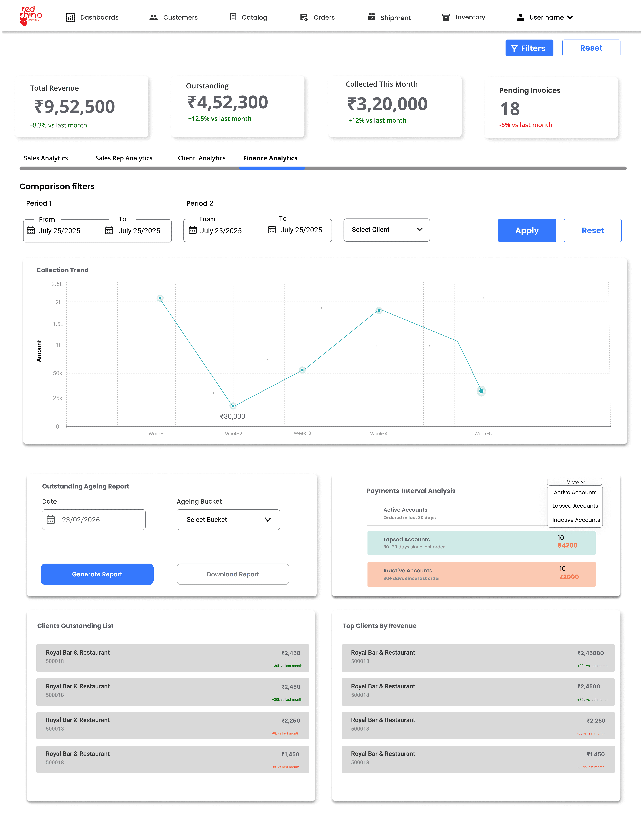The image size is (644, 830).
Task: Click the +8.3% vs last month text
Action: tap(58, 125)
